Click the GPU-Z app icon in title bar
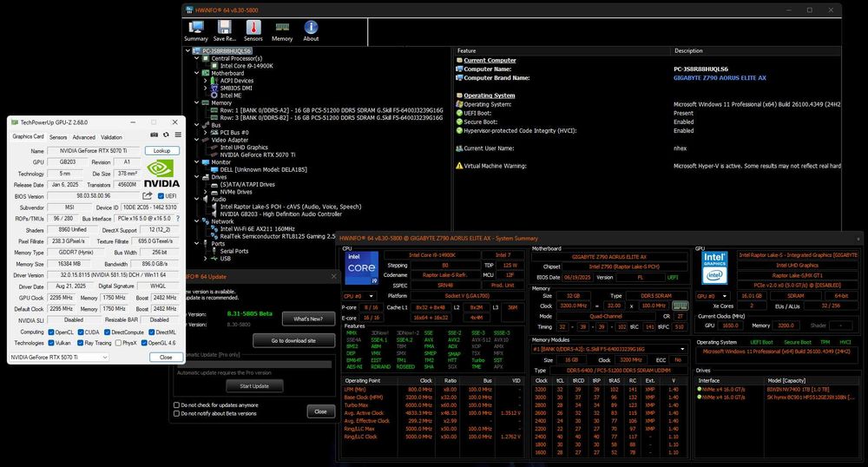The image size is (868, 467). pyautogui.click(x=15, y=122)
